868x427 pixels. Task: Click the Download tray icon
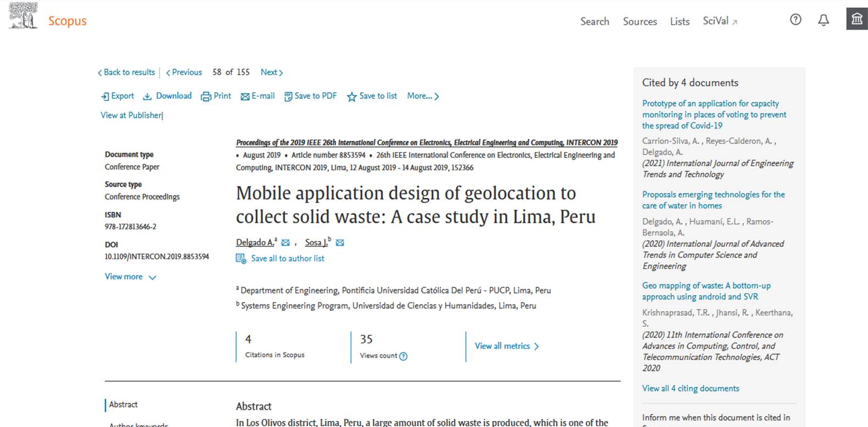click(x=147, y=97)
